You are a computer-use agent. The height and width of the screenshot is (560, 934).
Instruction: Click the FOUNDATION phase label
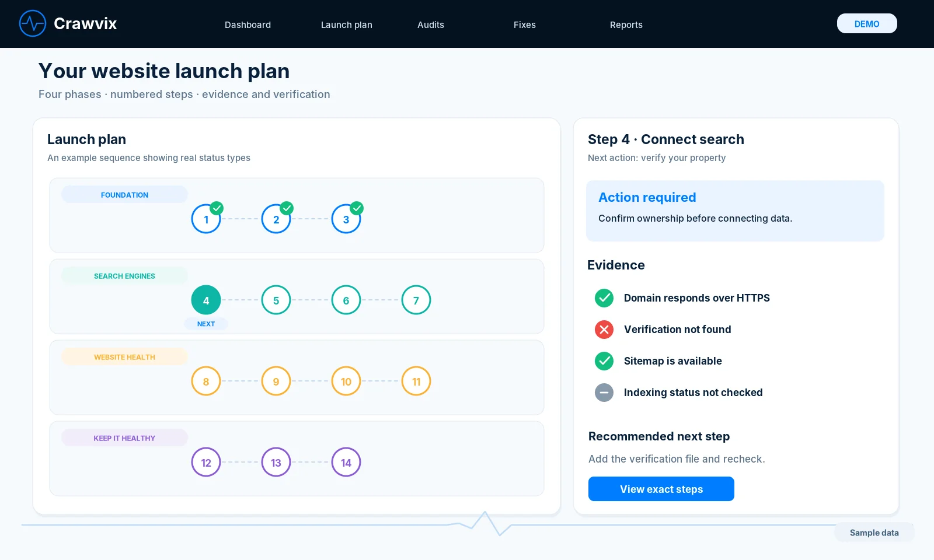(124, 195)
